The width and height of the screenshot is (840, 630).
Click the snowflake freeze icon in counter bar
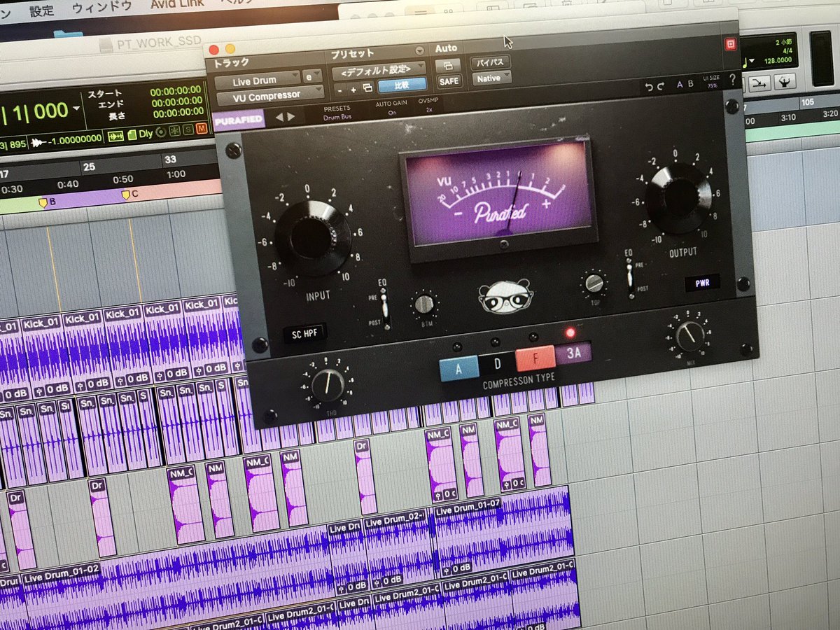pyautogui.click(x=175, y=131)
